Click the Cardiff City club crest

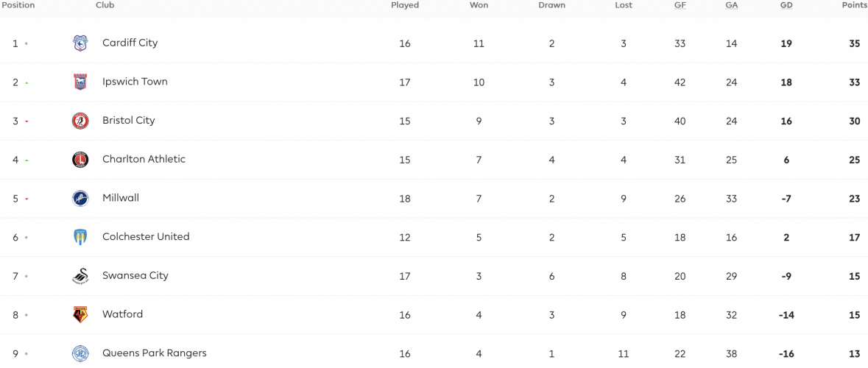[80, 43]
